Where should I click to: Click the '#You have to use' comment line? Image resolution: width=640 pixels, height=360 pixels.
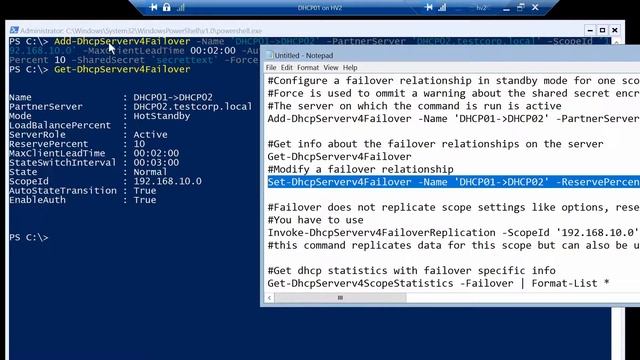[316, 220]
